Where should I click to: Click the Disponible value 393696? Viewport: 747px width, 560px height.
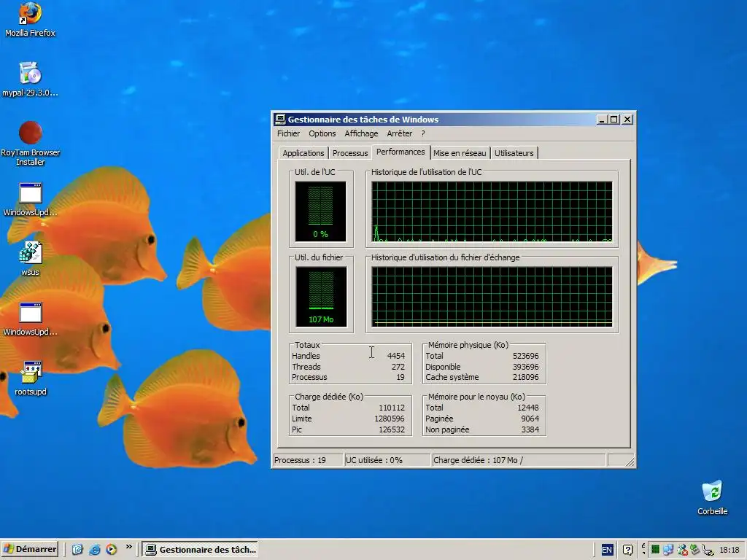click(x=525, y=367)
